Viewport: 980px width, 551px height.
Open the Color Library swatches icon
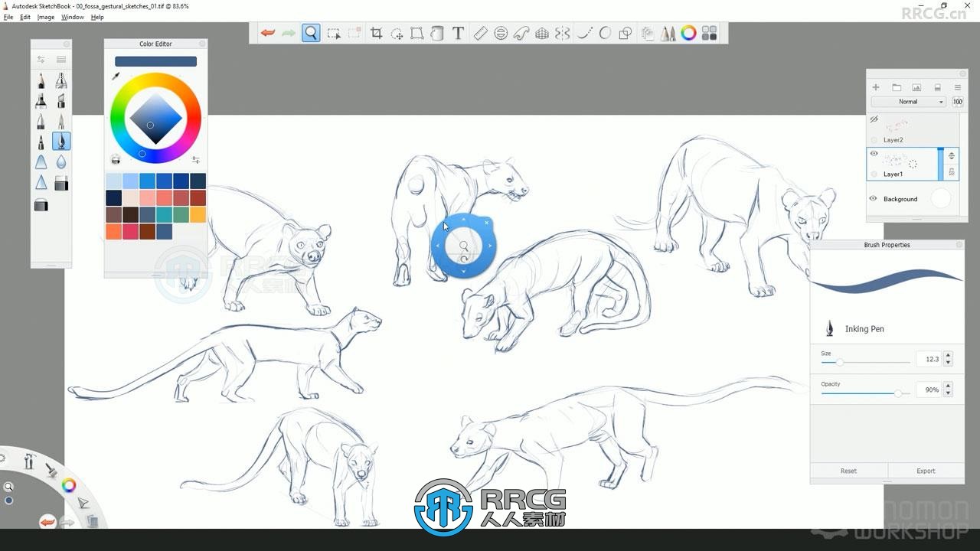click(709, 33)
